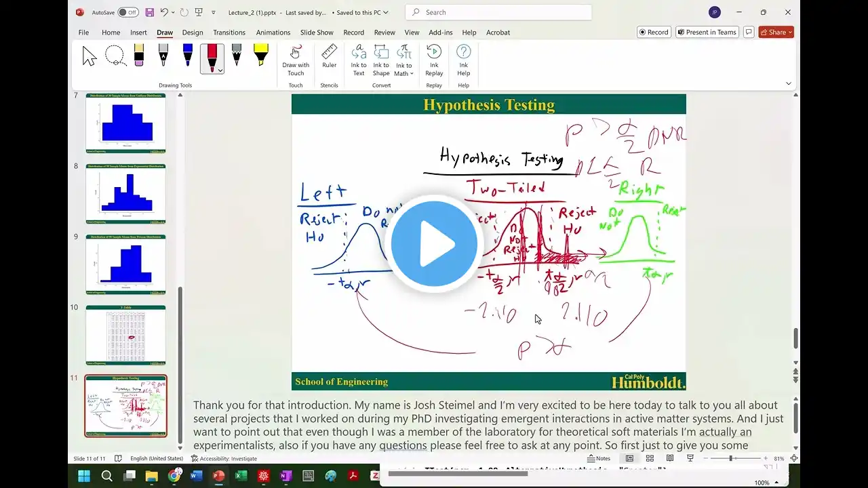868x488 pixels.
Task: Open the Ink to Math dropdown
Action: (x=404, y=61)
